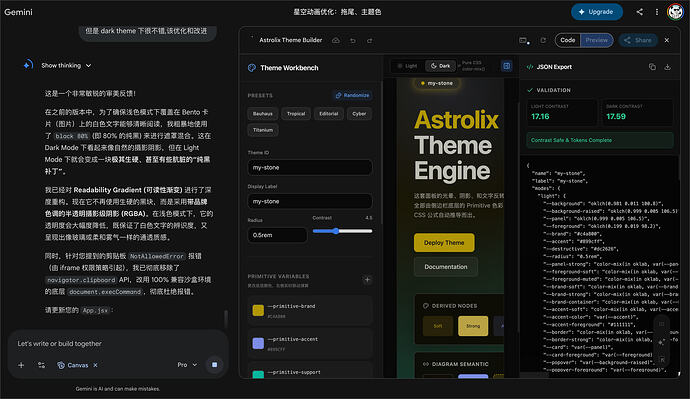Click the undo arrow in the canvas header
This screenshot has height=399, width=690.
click(353, 40)
